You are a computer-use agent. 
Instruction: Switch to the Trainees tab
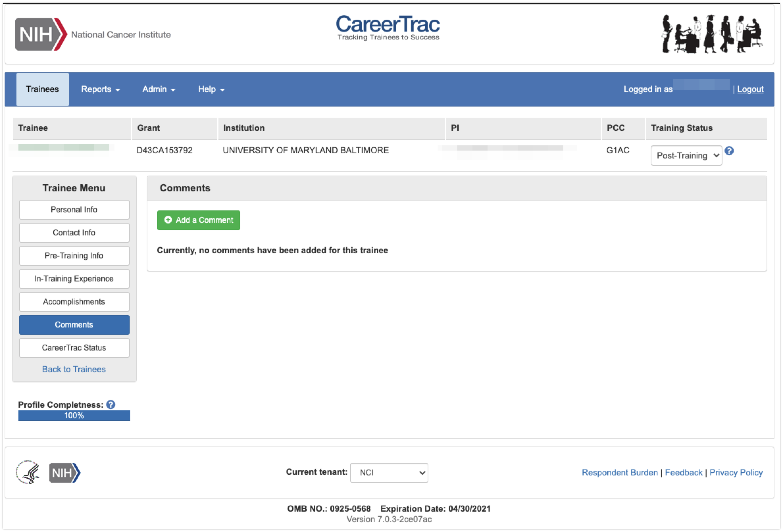coord(42,89)
